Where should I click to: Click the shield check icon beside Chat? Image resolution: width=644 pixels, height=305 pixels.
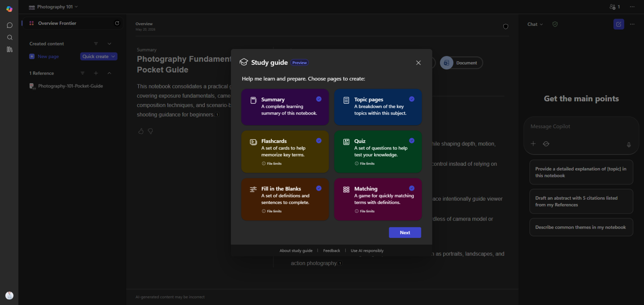(555, 24)
